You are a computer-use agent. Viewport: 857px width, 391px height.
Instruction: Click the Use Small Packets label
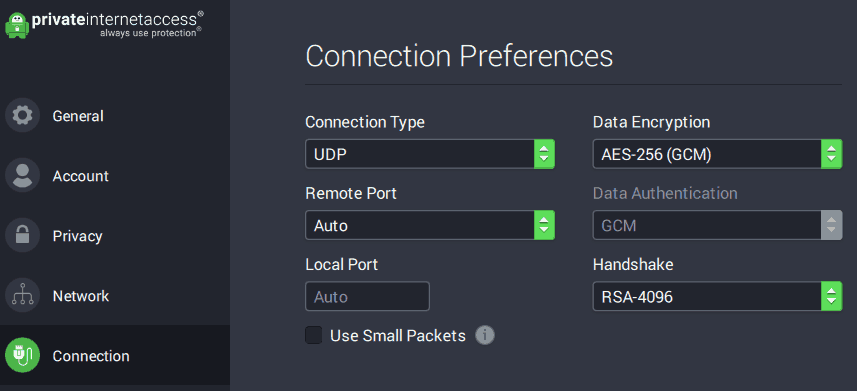coord(398,336)
